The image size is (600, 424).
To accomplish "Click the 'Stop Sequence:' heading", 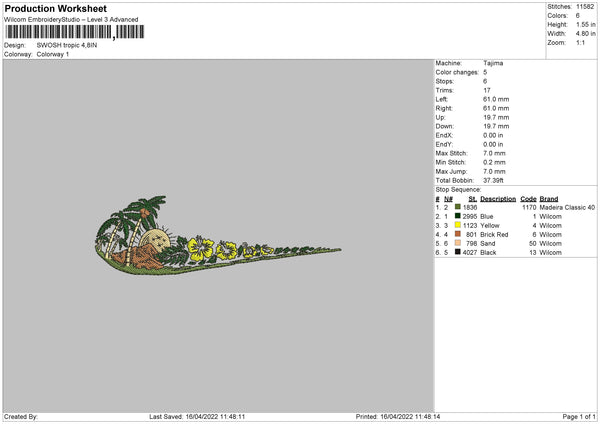I will [x=458, y=190].
